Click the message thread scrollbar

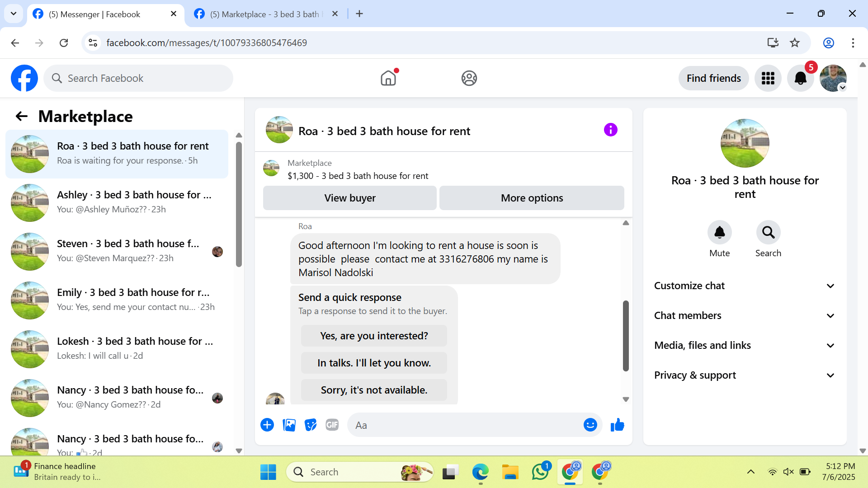(x=626, y=335)
